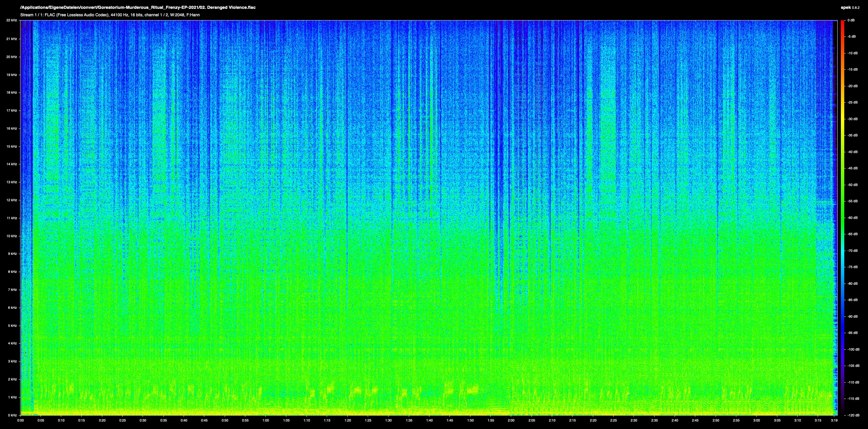This screenshot has width=868, height=429.
Task: Click the '-110 dB' scale label
Action: (x=853, y=383)
